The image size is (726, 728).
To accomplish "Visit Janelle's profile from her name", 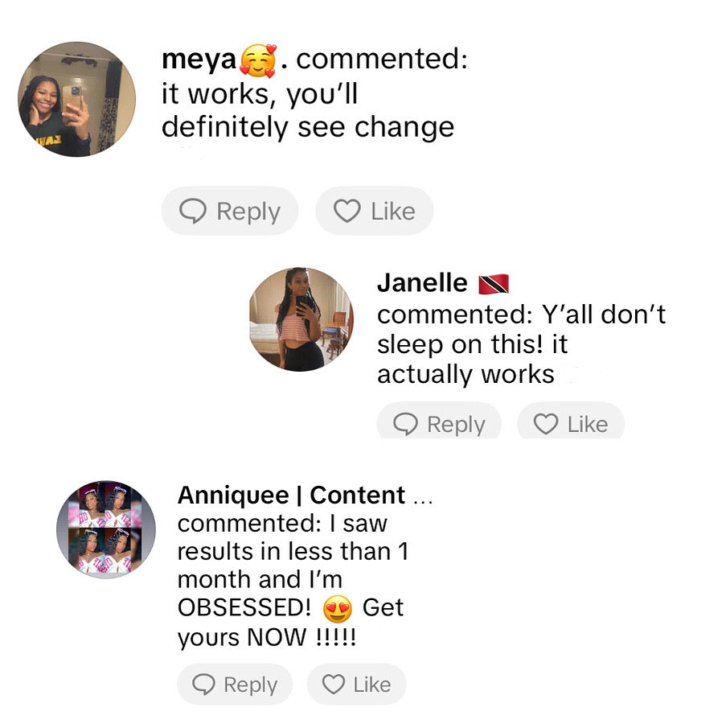I will [x=422, y=283].
